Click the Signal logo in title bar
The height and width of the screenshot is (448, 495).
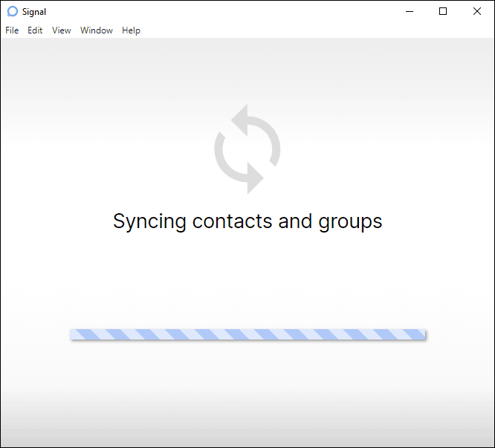[13, 11]
